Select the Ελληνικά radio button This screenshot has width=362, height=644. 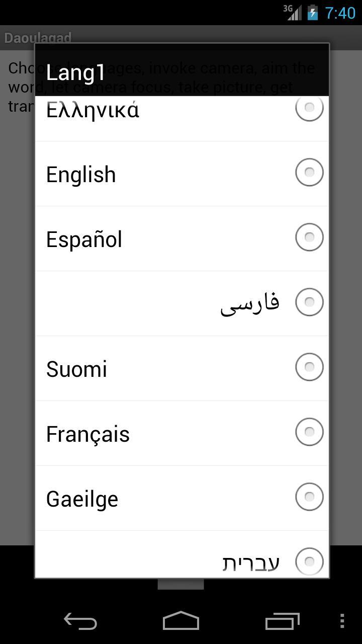tap(309, 107)
